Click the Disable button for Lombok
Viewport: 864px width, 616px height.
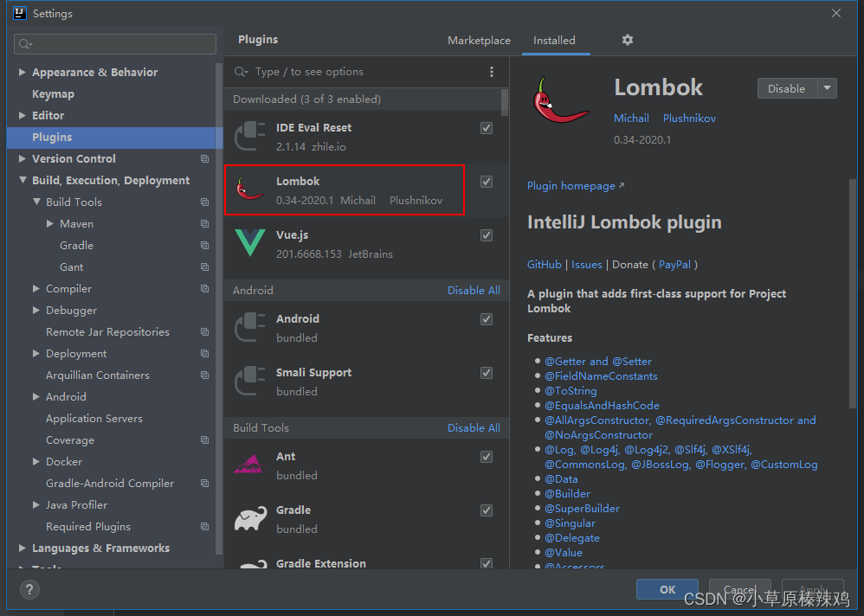tap(787, 88)
